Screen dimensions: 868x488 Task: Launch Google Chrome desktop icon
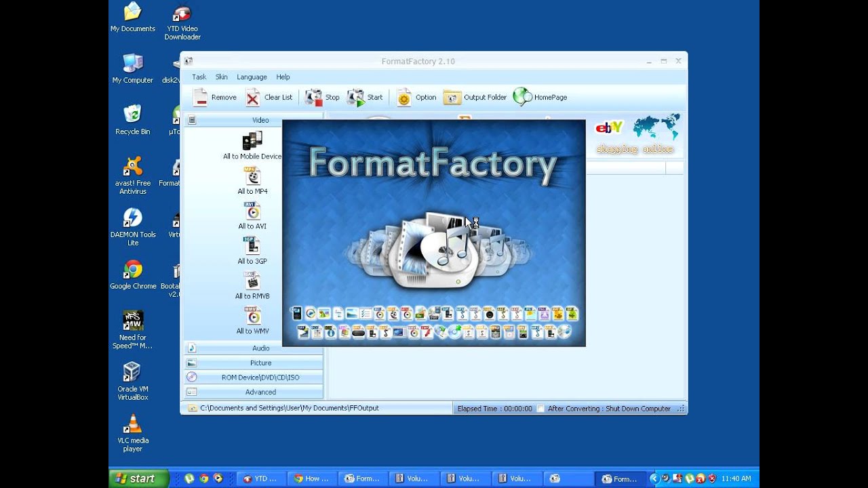click(x=133, y=274)
